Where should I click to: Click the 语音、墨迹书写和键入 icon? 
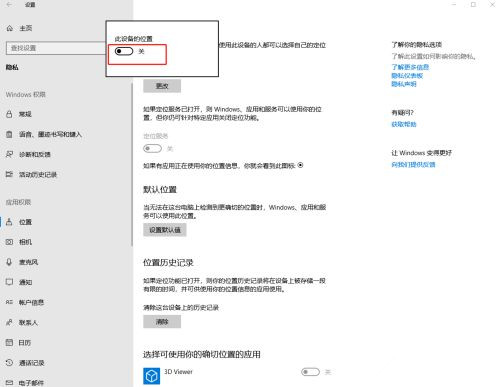[x=9, y=134]
